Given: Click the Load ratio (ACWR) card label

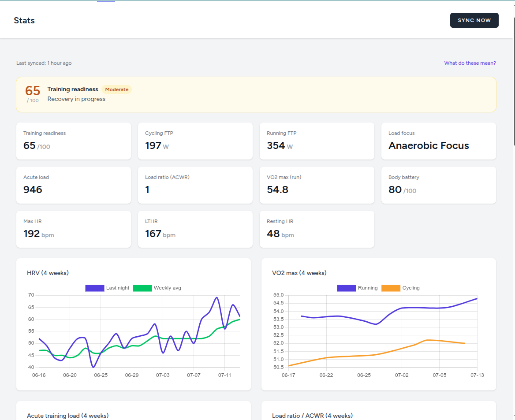Looking at the screenshot, I should coord(167,177).
